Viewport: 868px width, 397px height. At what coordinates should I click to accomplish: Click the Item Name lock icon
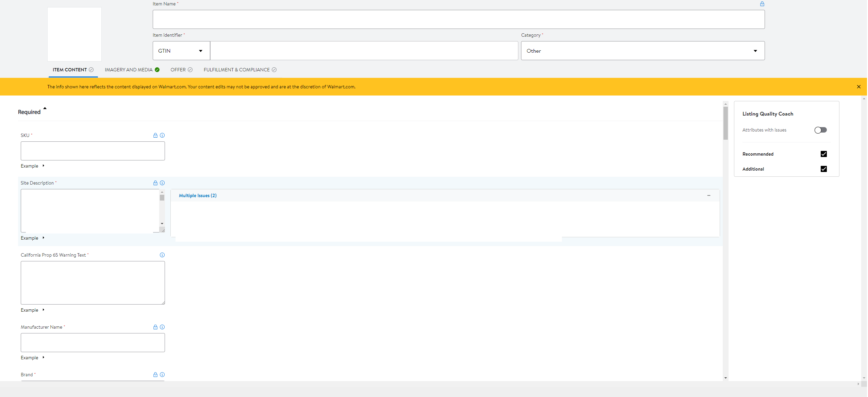click(x=762, y=4)
